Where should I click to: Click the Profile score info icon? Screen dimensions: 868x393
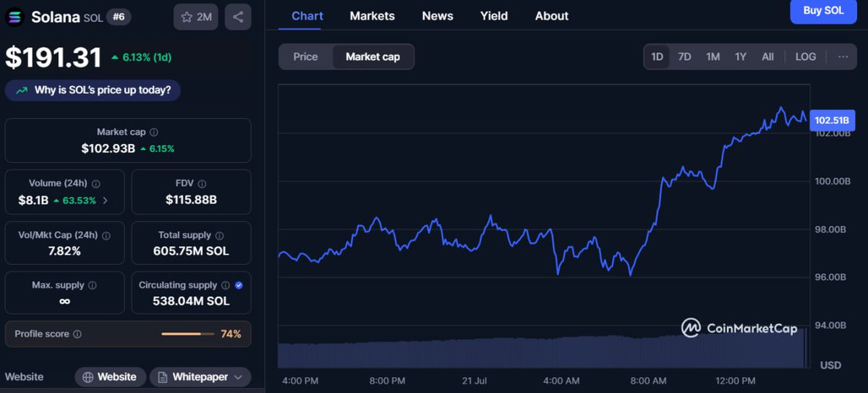click(77, 334)
